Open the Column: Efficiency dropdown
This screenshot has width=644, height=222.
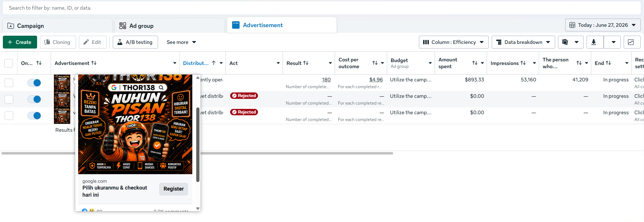tap(453, 42)
